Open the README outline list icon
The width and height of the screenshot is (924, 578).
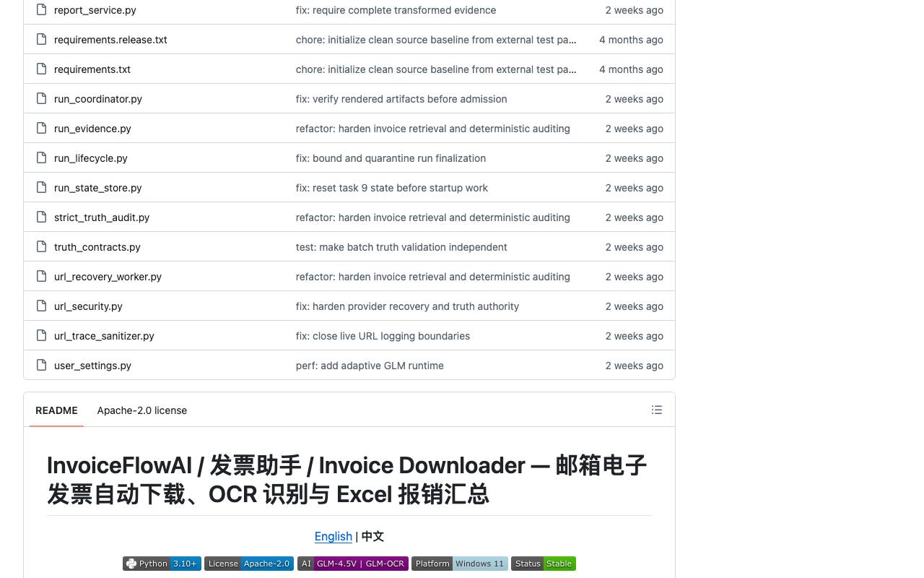[656, 410]
